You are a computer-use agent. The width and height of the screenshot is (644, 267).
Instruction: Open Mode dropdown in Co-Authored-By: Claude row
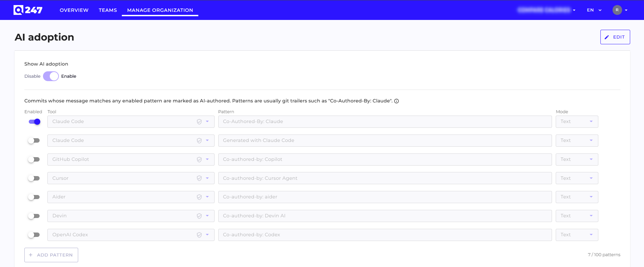577,122
